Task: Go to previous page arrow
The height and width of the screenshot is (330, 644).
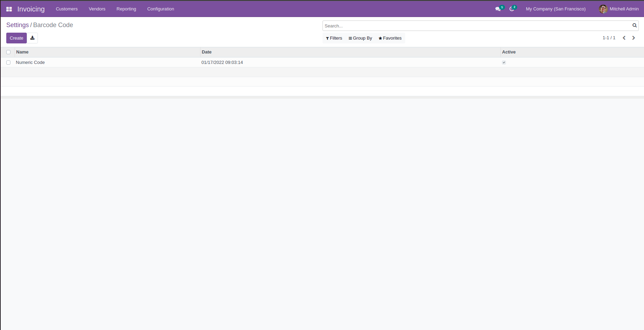Action: coord(624,38)
